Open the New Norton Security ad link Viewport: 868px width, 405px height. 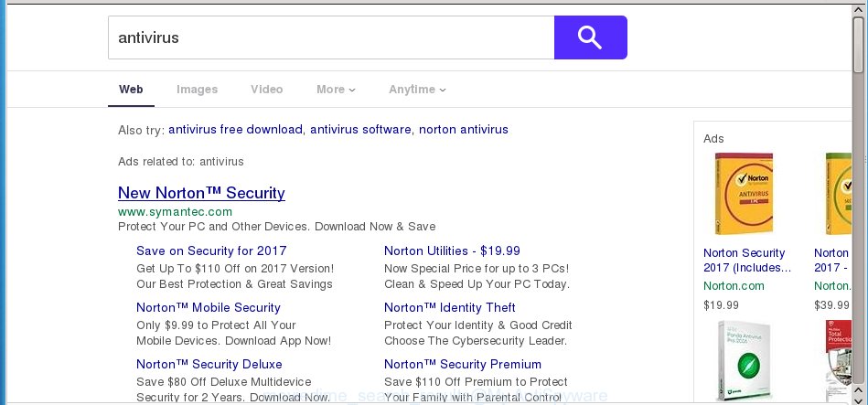(201, 193)
